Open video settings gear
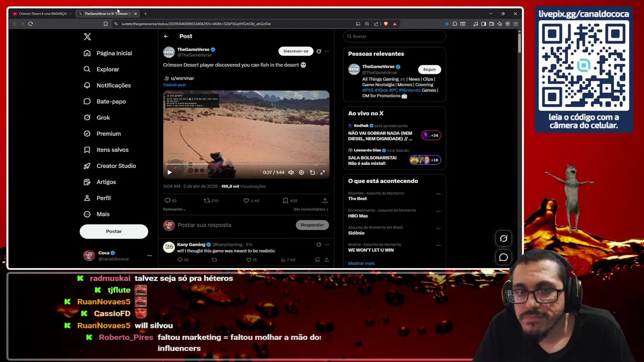Screen dimensions: 644x362 click(301, 172)
